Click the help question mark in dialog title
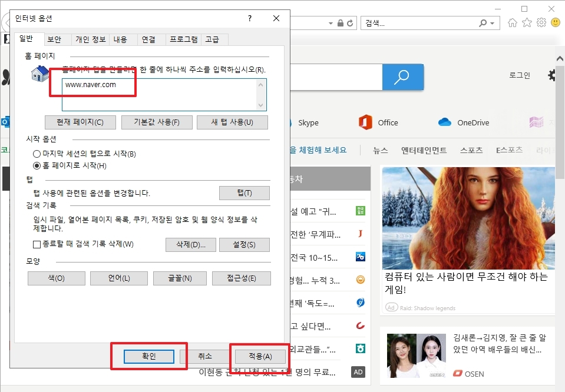The width and height of the screenshot is (565, 392). (250, 18)
